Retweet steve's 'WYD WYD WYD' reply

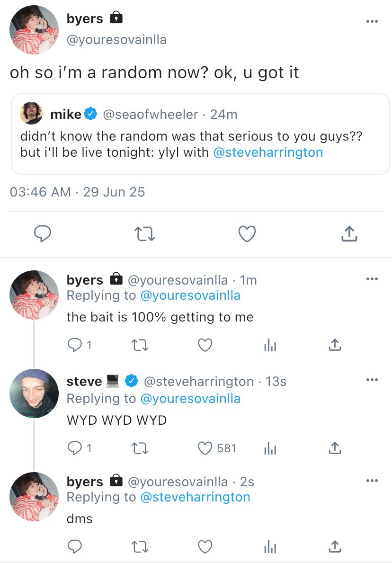pos(140,448)
